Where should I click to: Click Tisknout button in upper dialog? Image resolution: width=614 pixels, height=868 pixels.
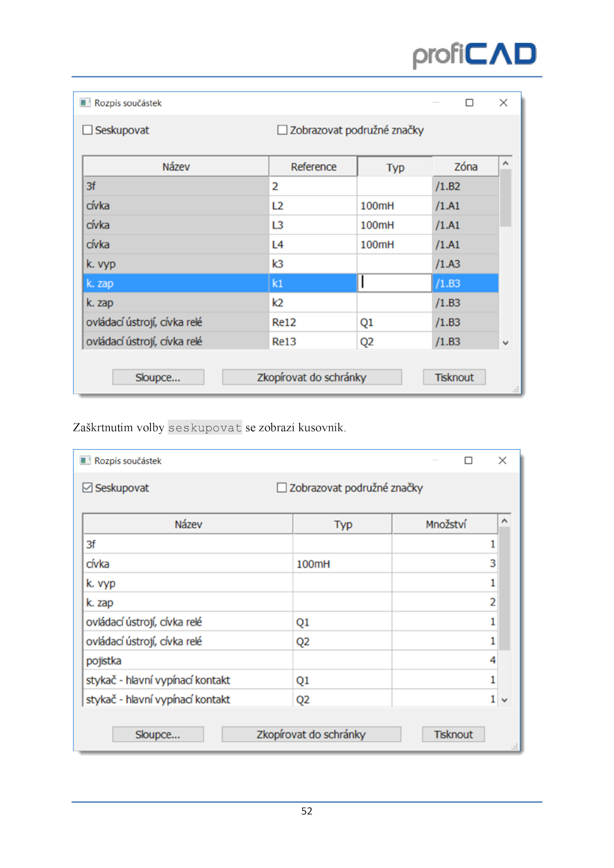pyautogui.click(x=454, y=377)
